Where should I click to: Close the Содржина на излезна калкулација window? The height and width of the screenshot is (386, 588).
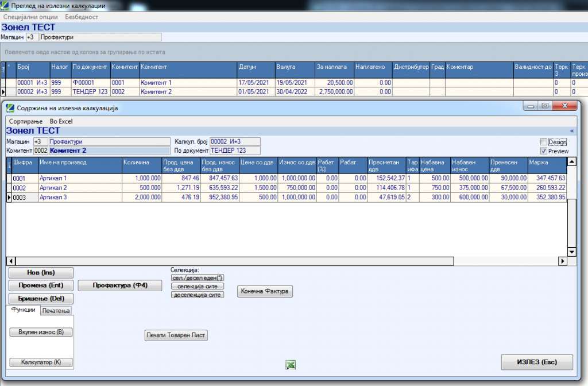(x=564, y=106)
